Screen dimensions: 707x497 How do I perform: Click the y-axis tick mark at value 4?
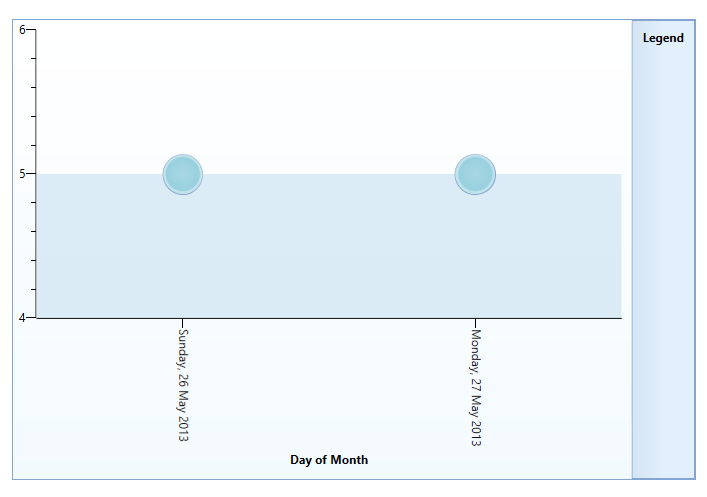coord(31,318)
